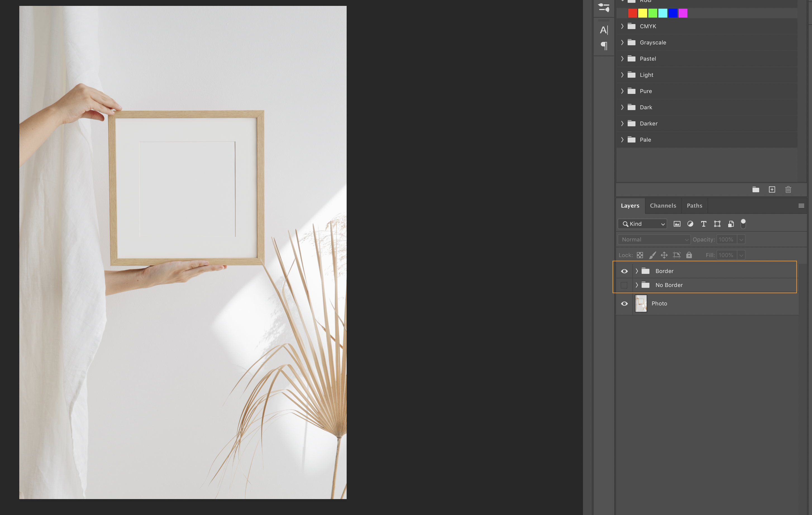Screen dimensions: 812x515
Task: Hide the Photo layer
Action: coord(624,303)
